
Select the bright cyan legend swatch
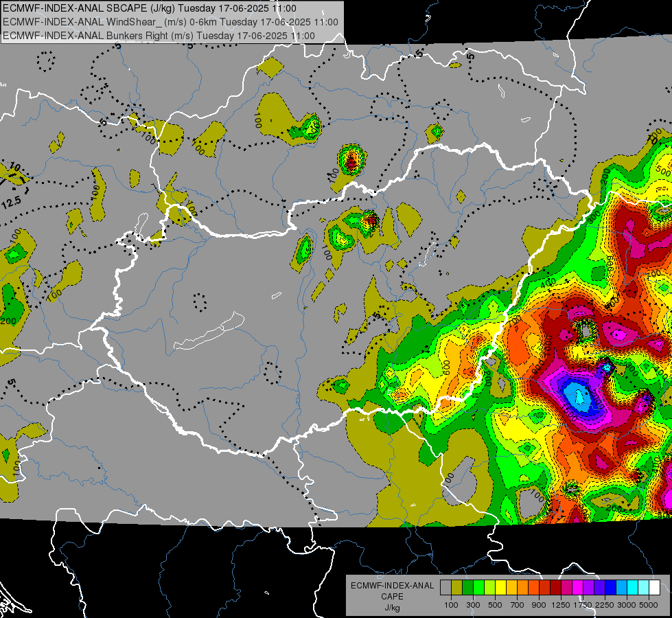633,587
